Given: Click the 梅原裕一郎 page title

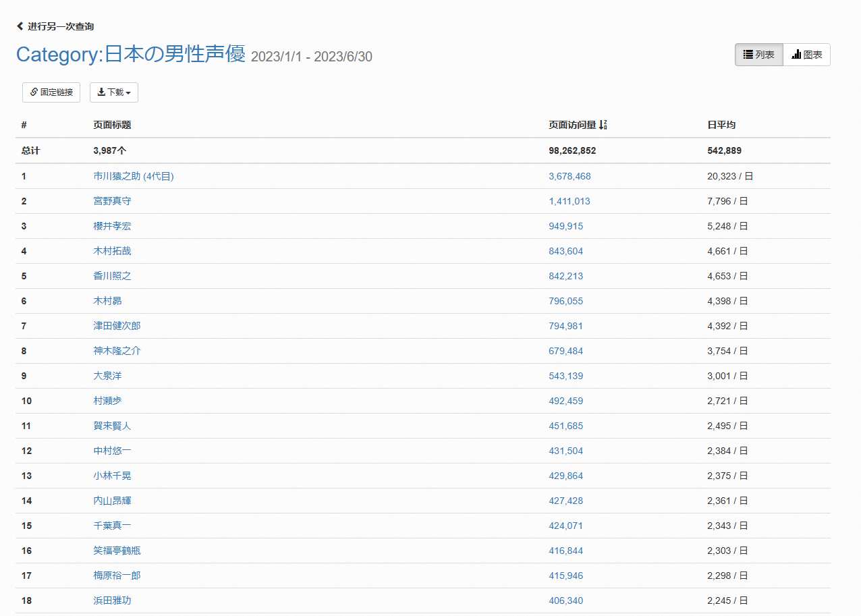Looking at the screenshot, I should [x=117, y=576].
